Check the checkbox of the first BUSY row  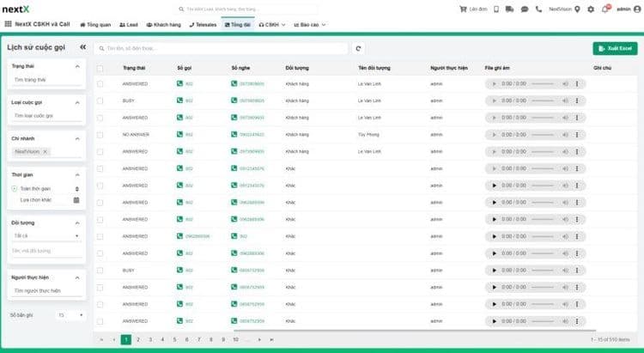click(x=100, y=100)
